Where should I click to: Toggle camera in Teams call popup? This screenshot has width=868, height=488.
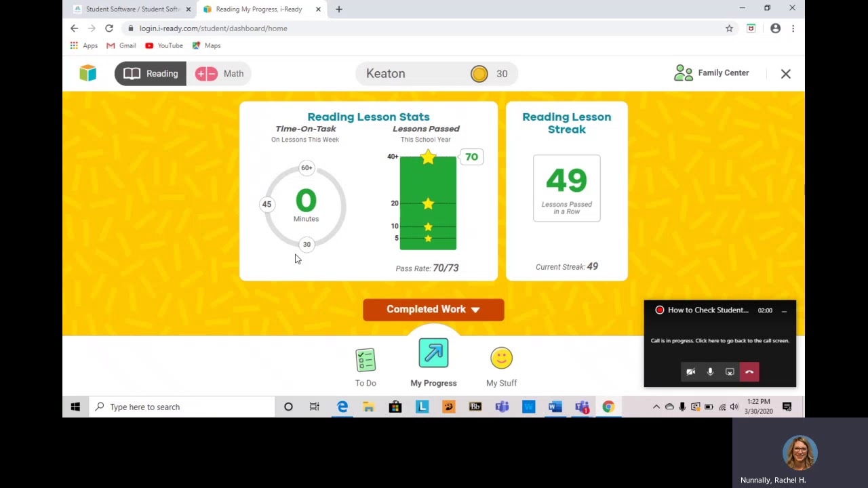click(x=690, y=371)
